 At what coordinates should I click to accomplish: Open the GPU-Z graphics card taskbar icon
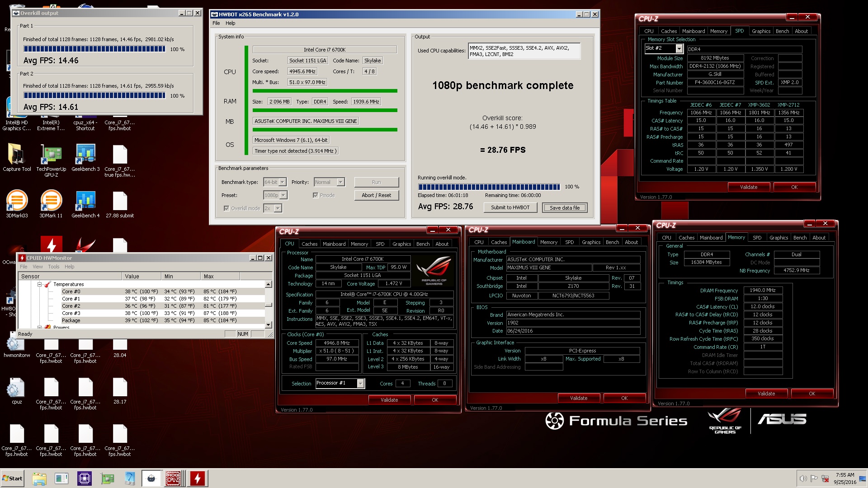point(107,479)
